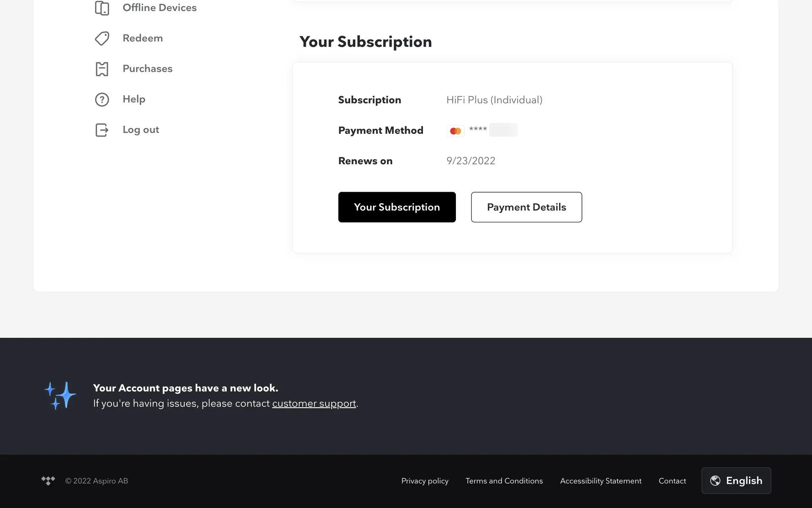Open Terms and Conditions link

click(x=504, y=481)
